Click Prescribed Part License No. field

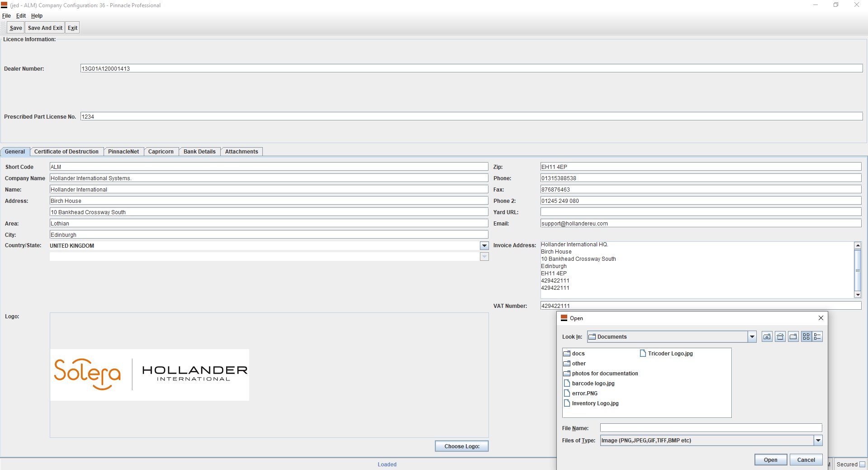pyautogui.click(x=471, y=116)
